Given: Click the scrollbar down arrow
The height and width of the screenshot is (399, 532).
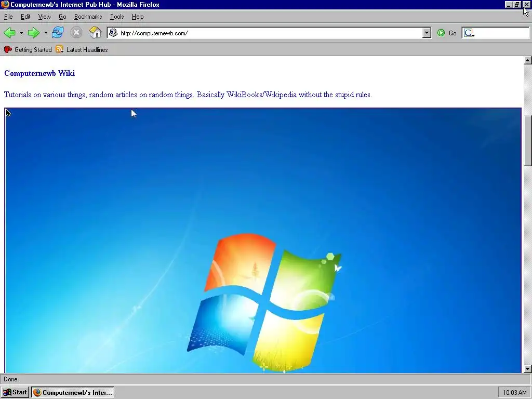Looking at the screenshot, I should [527, 369].
